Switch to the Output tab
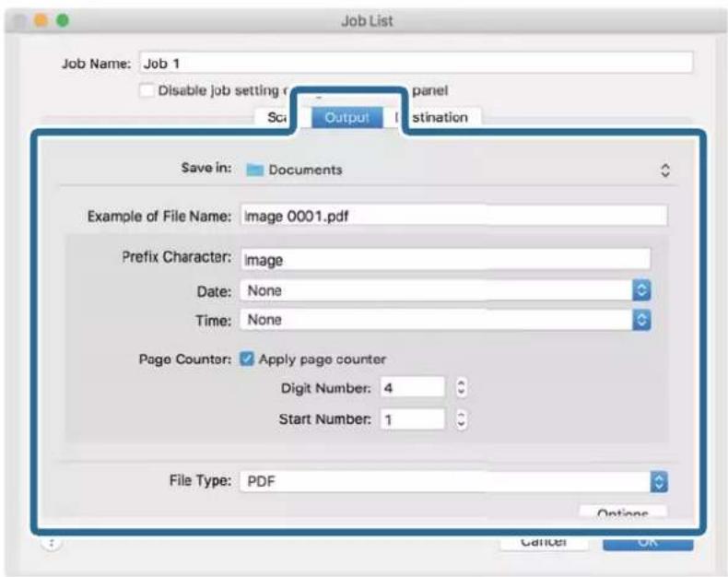728x577 pixels. pos(346,118)
